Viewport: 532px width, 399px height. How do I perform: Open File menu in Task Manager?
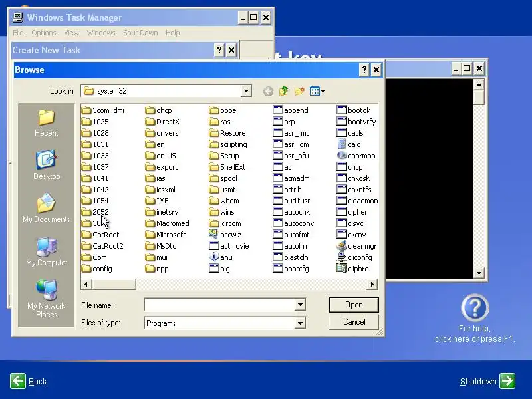[x=18, y=33]
